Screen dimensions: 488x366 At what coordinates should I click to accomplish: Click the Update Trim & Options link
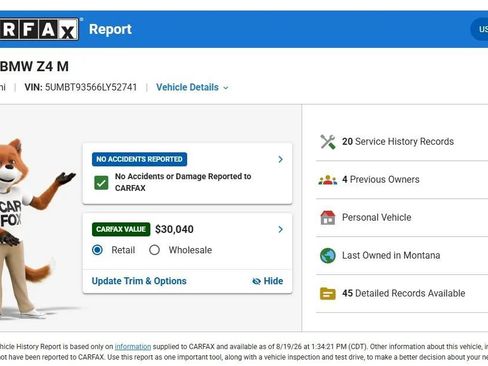139,281
